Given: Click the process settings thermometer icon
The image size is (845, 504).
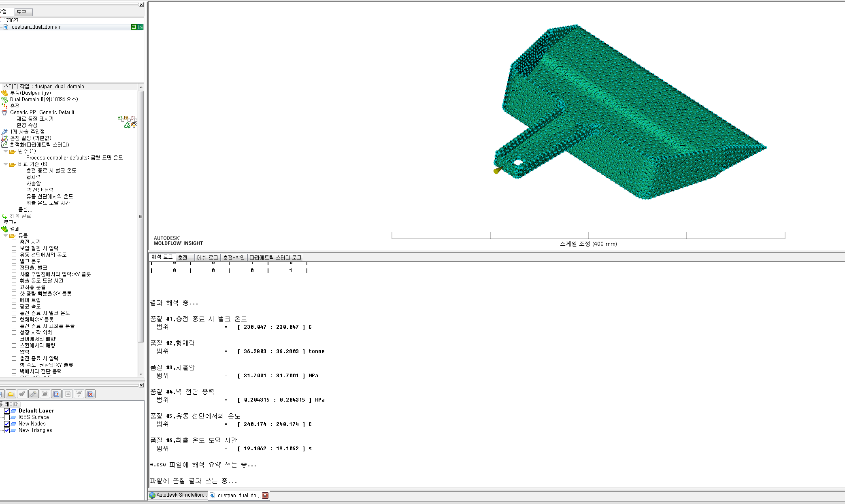Looking at the screenshot, I should [x=4, y=138].
